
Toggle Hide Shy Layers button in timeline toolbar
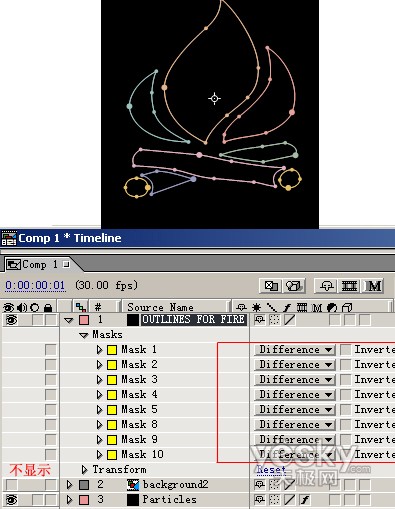coord(327,286)
